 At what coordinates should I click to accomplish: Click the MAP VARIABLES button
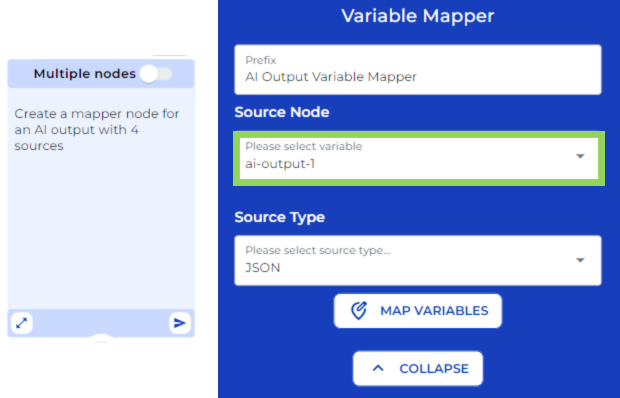click(x=418, y=311)
